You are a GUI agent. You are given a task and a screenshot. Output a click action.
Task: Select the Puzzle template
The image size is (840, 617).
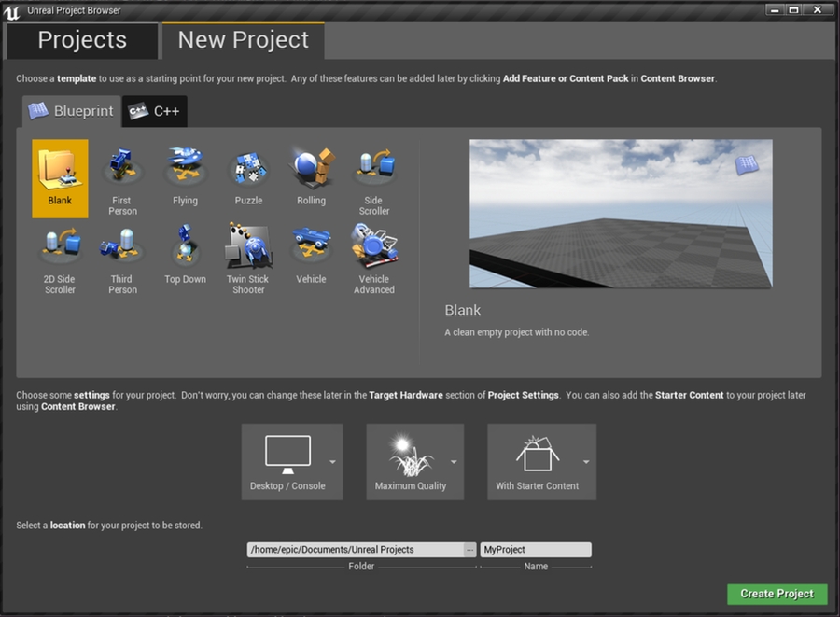(248, 173)
